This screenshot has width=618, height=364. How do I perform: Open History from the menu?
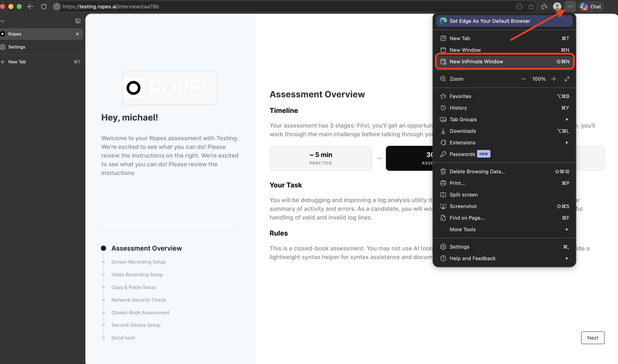click(504, 108)
